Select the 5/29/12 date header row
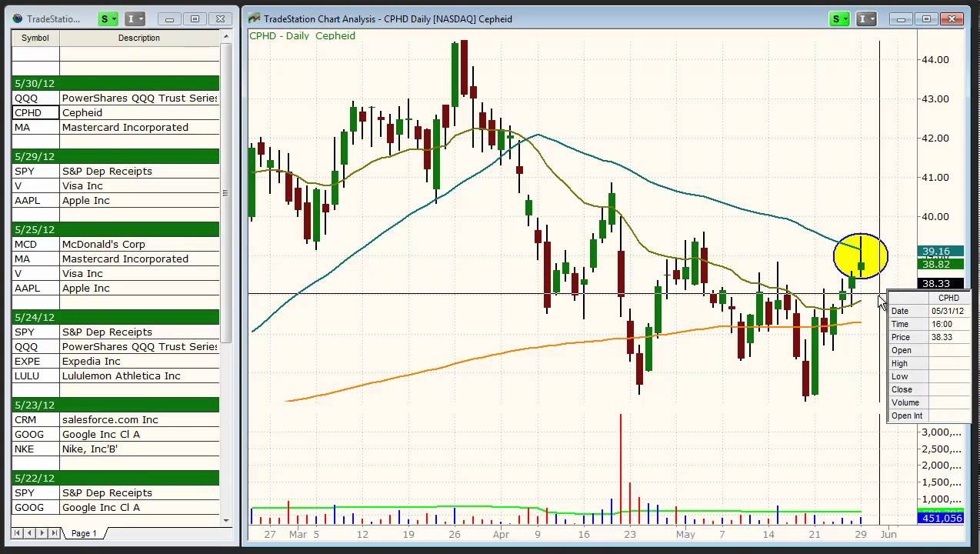The image size is (980, 554). (115, 156)
